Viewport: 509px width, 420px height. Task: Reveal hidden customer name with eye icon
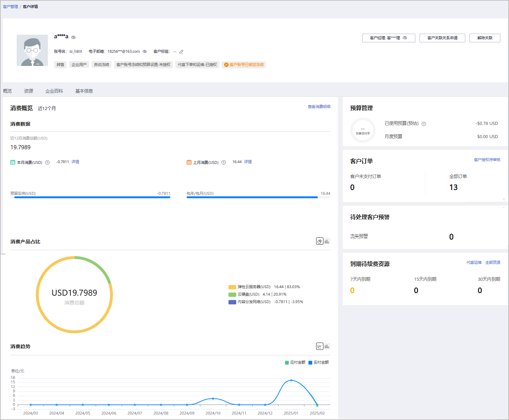tap(74, 37)
